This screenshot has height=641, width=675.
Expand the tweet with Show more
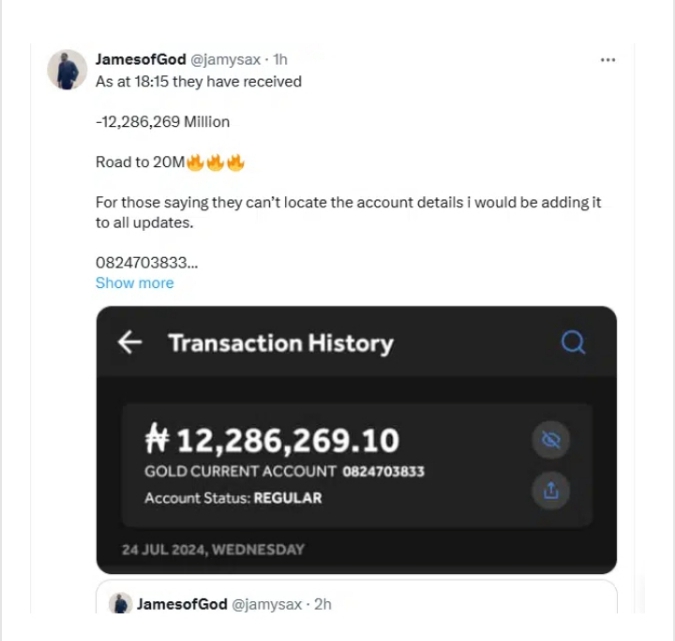134,283
